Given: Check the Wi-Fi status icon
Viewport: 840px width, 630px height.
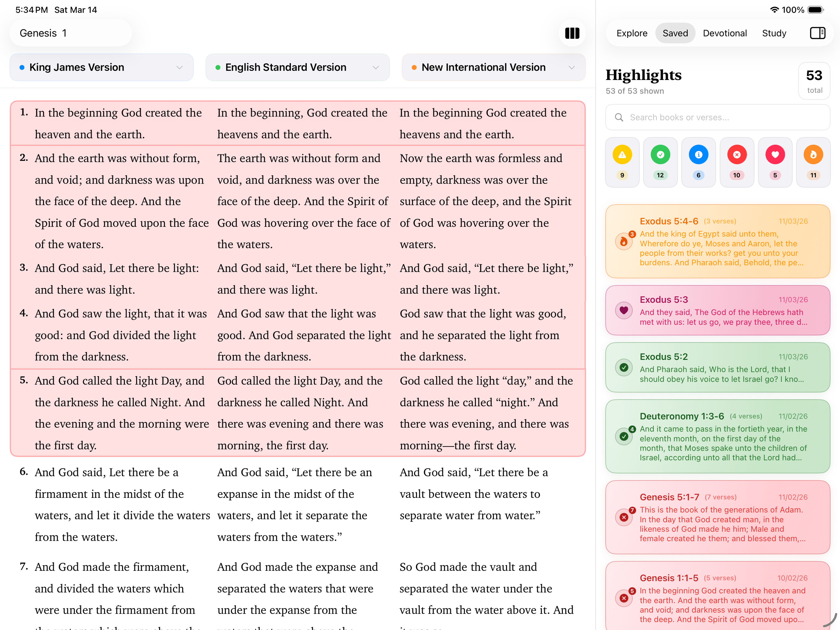Looking at the screenshot, I should pyautogui.click(x=774, y=10).
